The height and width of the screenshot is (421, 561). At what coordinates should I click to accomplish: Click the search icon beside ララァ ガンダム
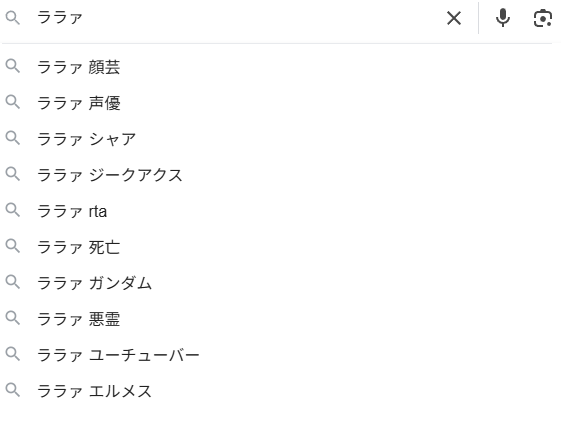tap(13, 282)
